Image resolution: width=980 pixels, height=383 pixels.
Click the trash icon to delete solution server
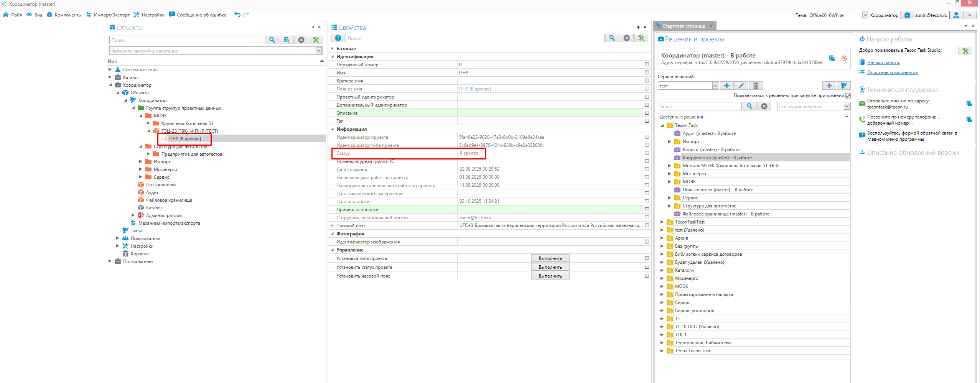(x=756, y=85)
